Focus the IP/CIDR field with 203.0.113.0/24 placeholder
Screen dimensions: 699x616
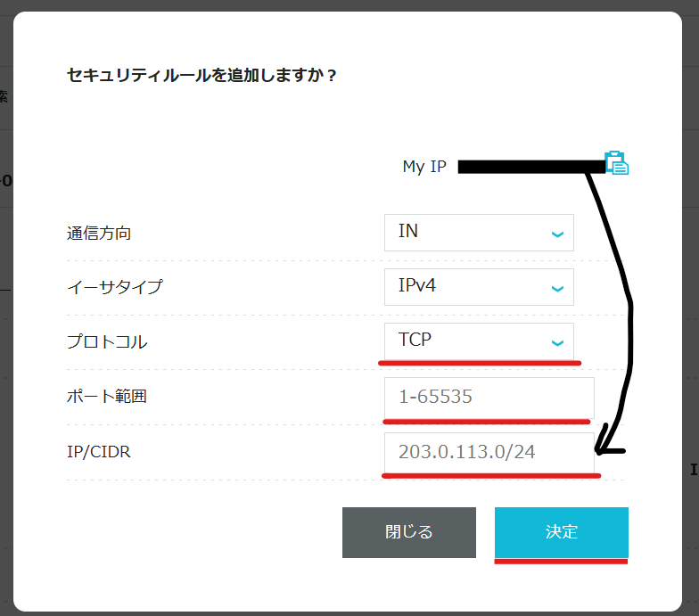(x=489, y=452)
